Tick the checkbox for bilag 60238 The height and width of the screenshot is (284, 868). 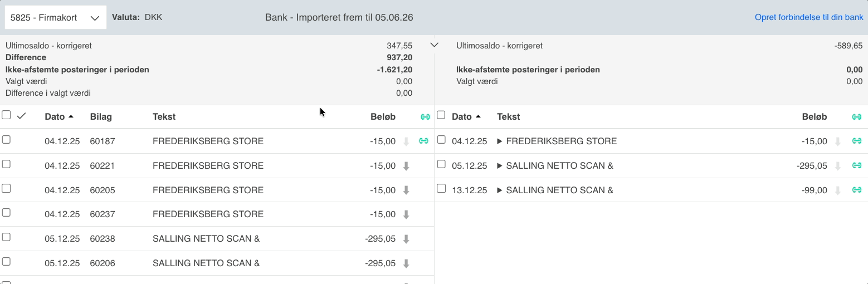point(6,237)
